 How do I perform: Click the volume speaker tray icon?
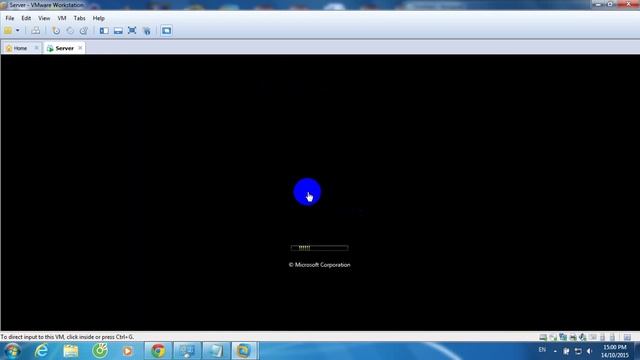coord(589,351)
